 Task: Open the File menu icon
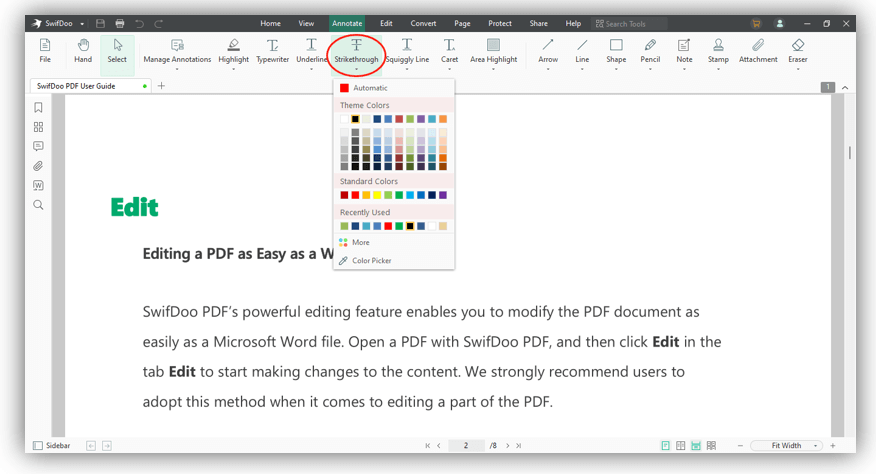click(45, 50)
